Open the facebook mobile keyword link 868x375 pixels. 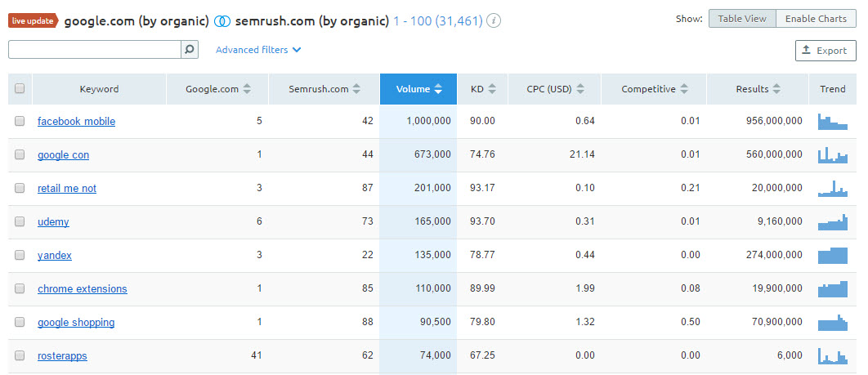click(x=76, y=122)
